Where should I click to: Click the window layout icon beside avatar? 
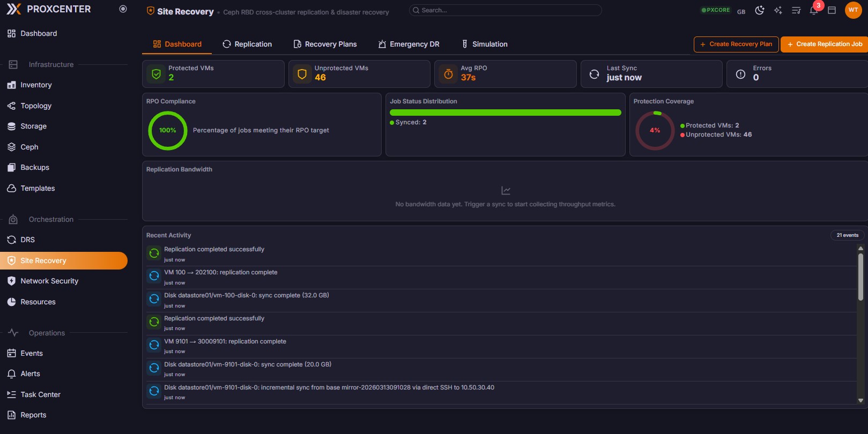coord(832,11)
